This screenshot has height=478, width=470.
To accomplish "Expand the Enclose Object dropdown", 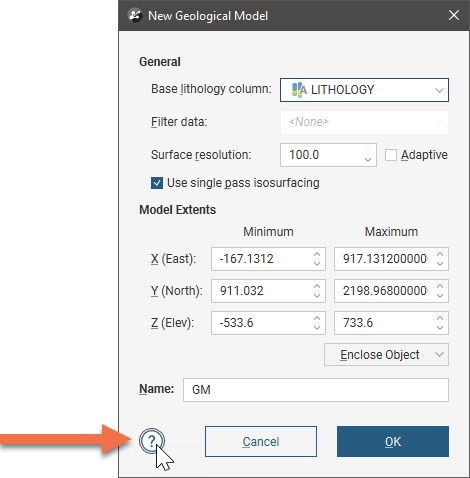I will click(x=386, y=355).
